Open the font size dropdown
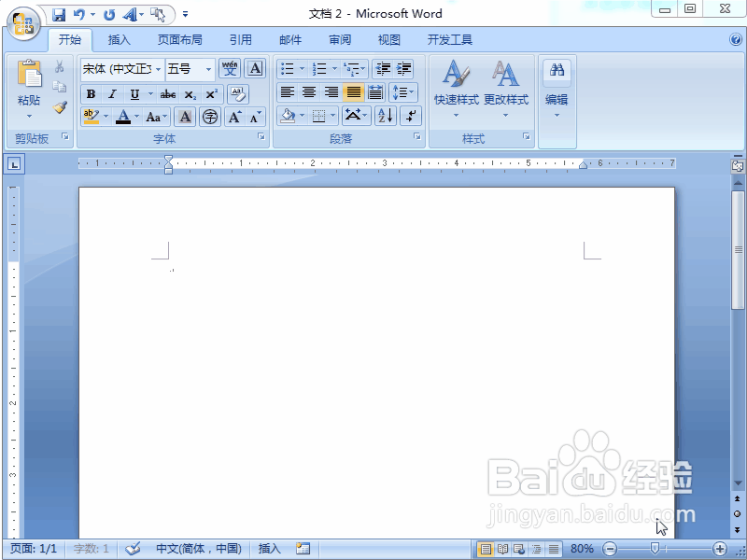Screen dimensions: 747x560 (x=209, y=68)
